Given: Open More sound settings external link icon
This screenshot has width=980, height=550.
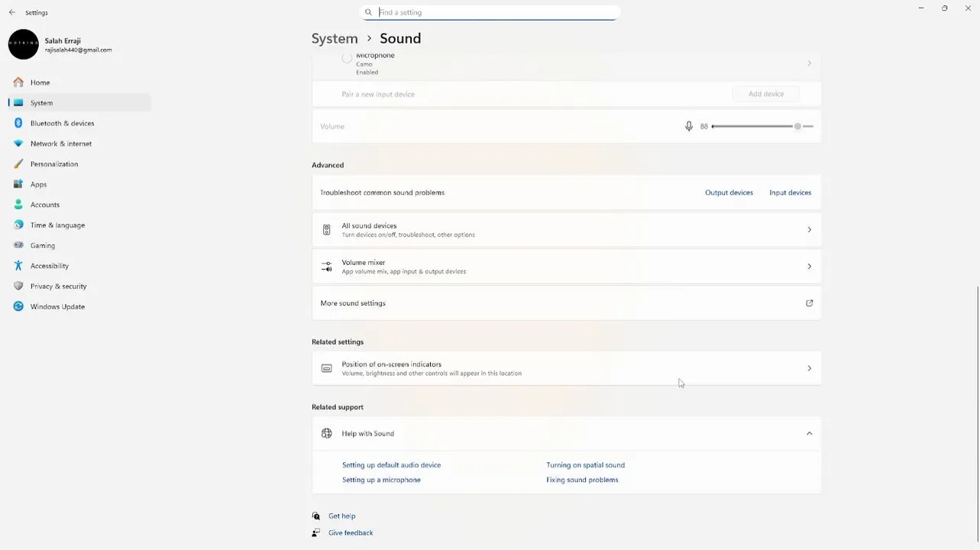Looking at the screenshot, I should point(809,303).
